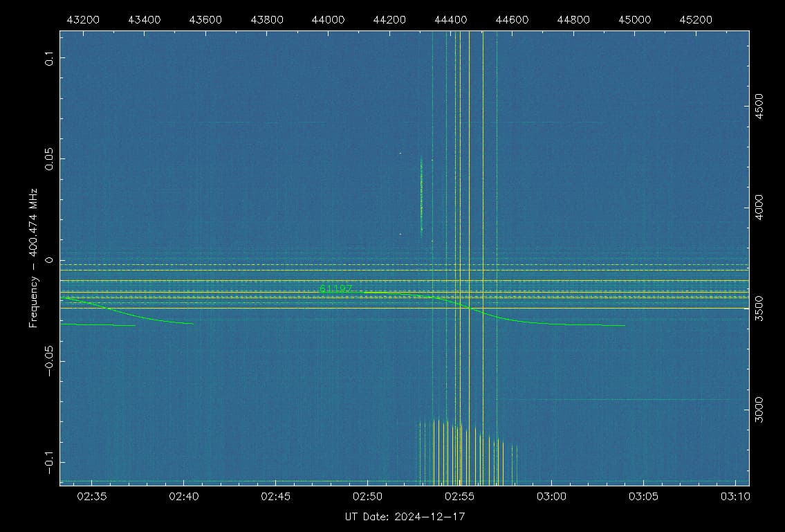The width and height of the screenshot is (785, 532).
Task: Select the 44200 top axis tick label
Action: (x=389, y=19)
